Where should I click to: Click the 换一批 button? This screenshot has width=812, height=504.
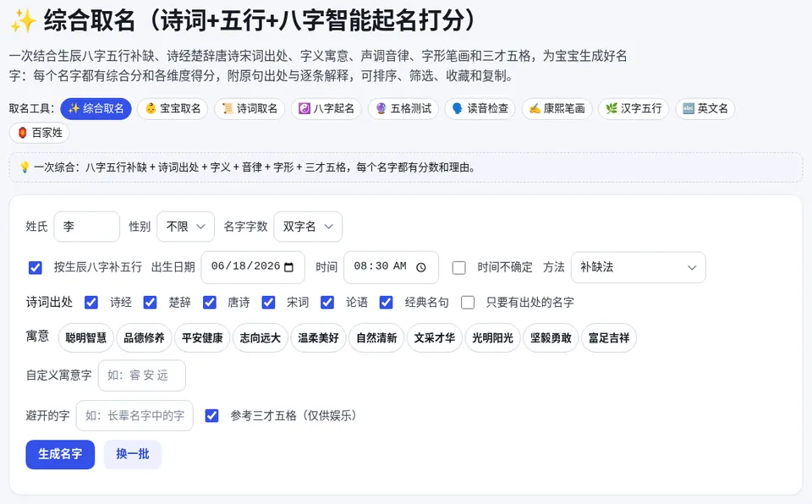click(x=133, y=454)
